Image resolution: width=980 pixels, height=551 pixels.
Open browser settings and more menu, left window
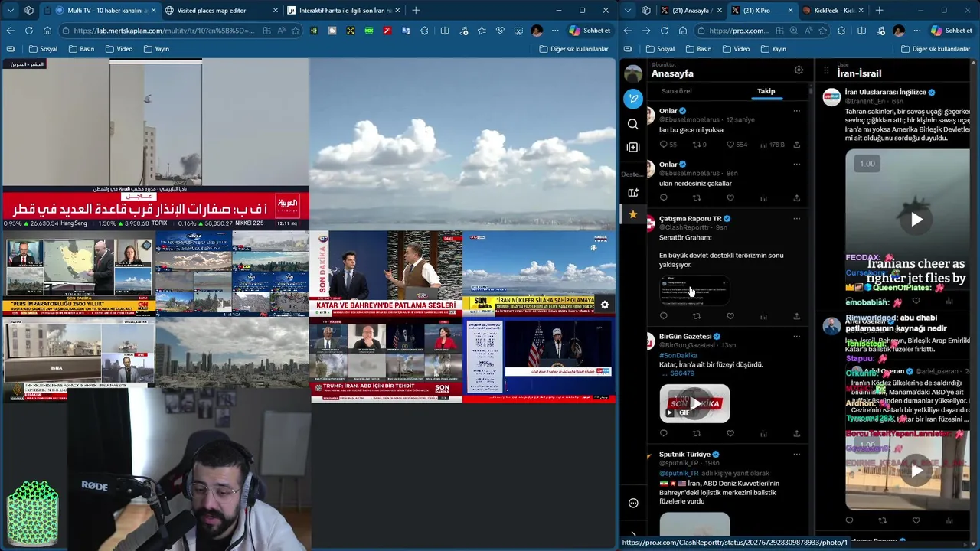coord(554,31)
